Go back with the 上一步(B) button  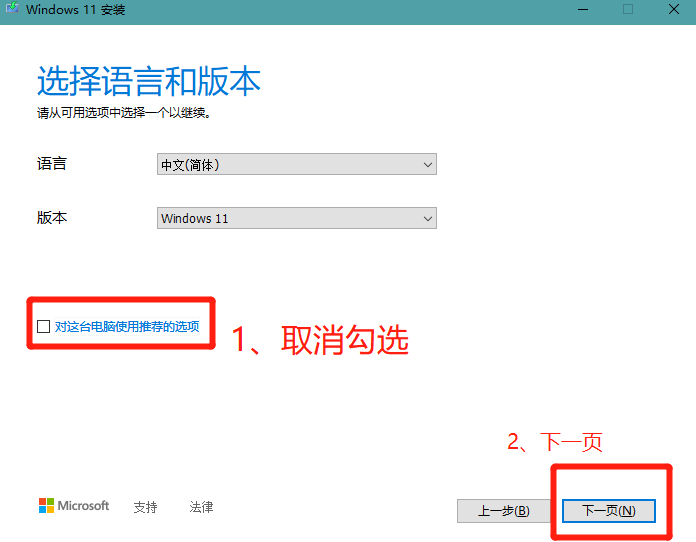coord(503,510)
